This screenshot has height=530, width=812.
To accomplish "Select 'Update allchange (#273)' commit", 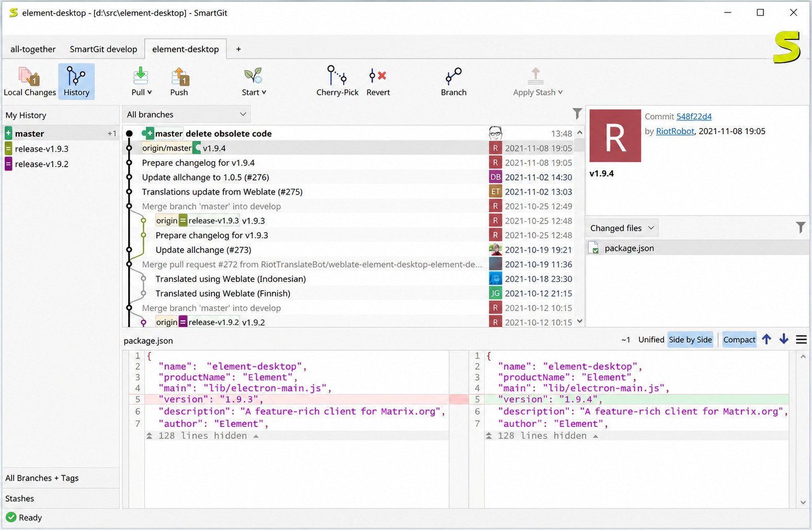I will [349, 250].
